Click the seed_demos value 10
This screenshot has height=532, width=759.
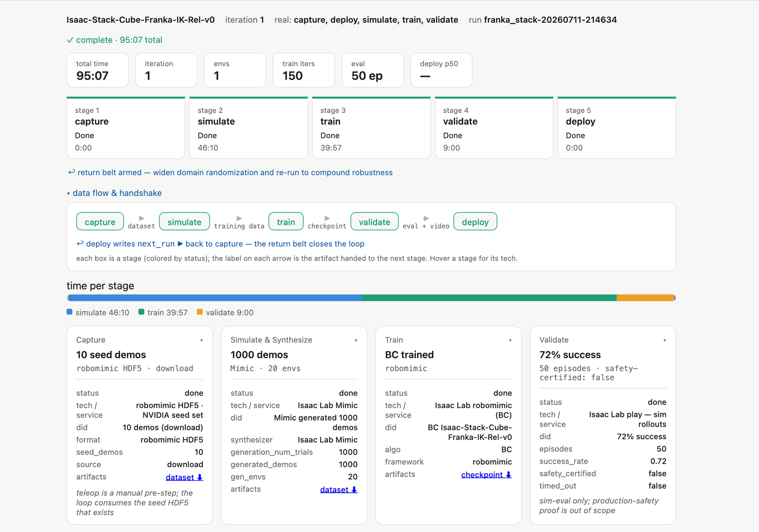click(199, 452)
